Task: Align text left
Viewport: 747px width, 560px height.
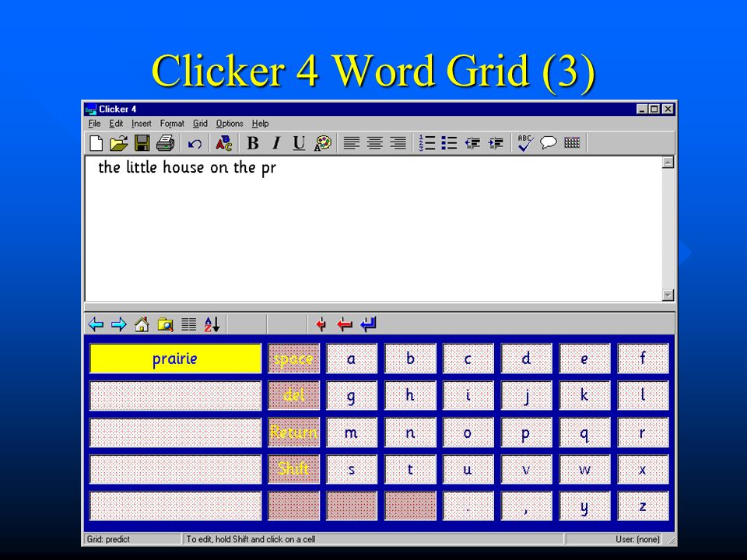Action: 352,143
